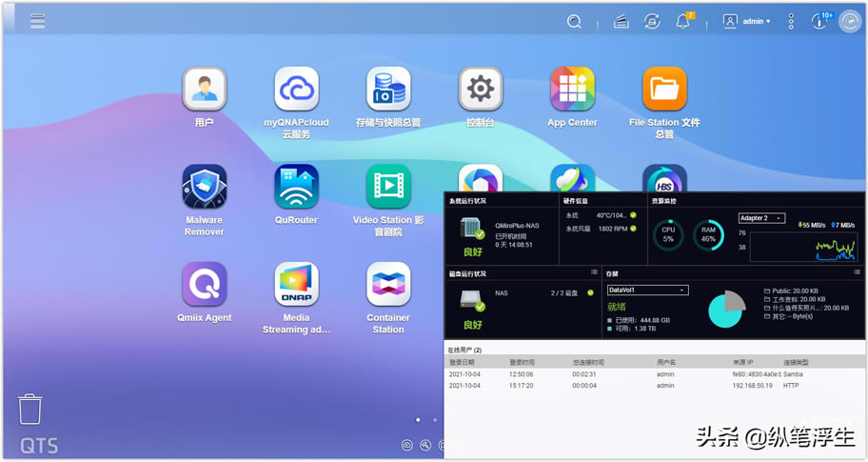Click the 工作资料: 20.00 KB folder entry
Viewport: 868px width, 462px height.
click(x=795, y=299)
